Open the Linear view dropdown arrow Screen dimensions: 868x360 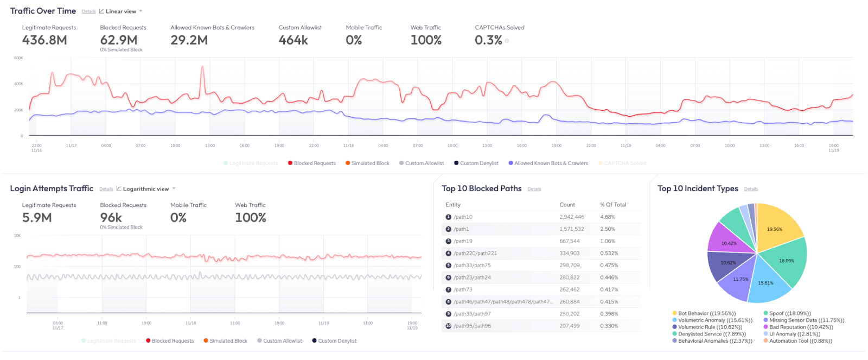[141, 11]
